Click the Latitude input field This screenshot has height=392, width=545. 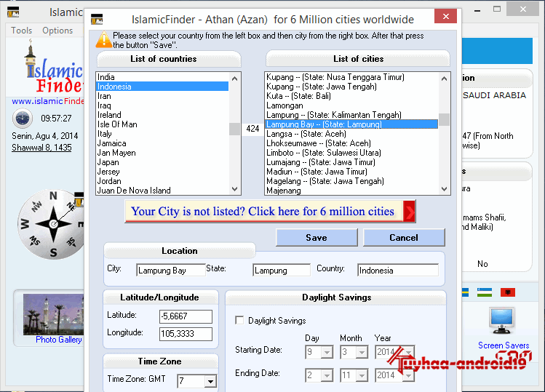pos(186,316)
